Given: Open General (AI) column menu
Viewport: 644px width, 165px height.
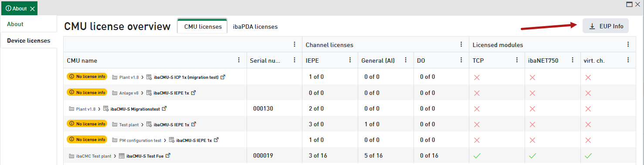Looking at the screenshot, I should point(406,61).
